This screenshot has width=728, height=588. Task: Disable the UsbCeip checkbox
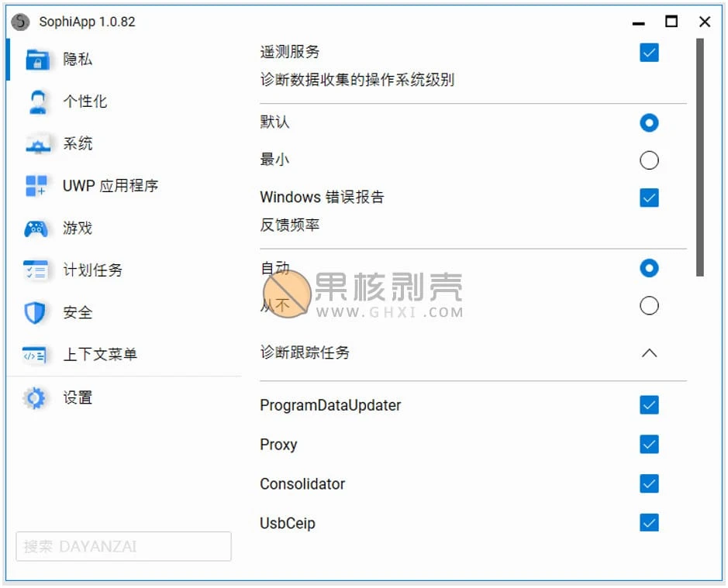(648, 523)
